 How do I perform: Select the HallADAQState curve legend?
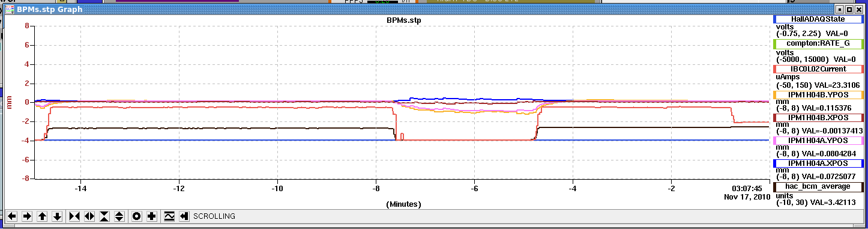(818, 19)
